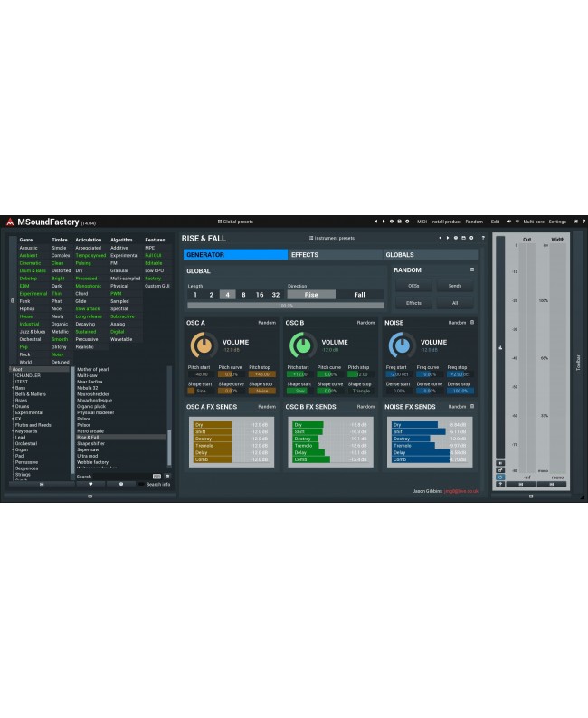
Task: Open OSC B Shape start Saw selector
Action: (299, 391)
